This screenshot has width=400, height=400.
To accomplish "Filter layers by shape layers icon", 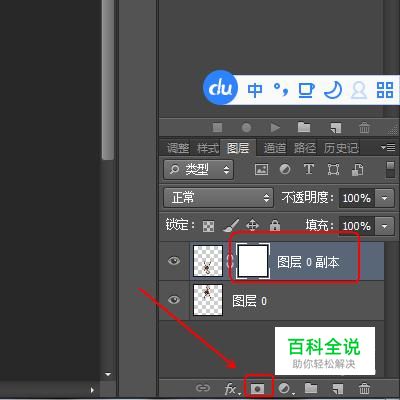I will [x=333, y=170].
